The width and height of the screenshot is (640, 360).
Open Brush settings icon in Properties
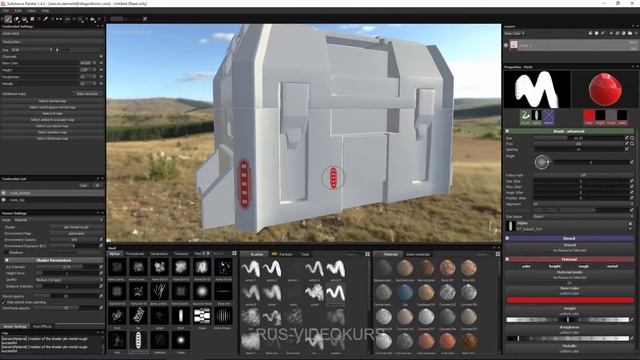(x=525, y=116)
